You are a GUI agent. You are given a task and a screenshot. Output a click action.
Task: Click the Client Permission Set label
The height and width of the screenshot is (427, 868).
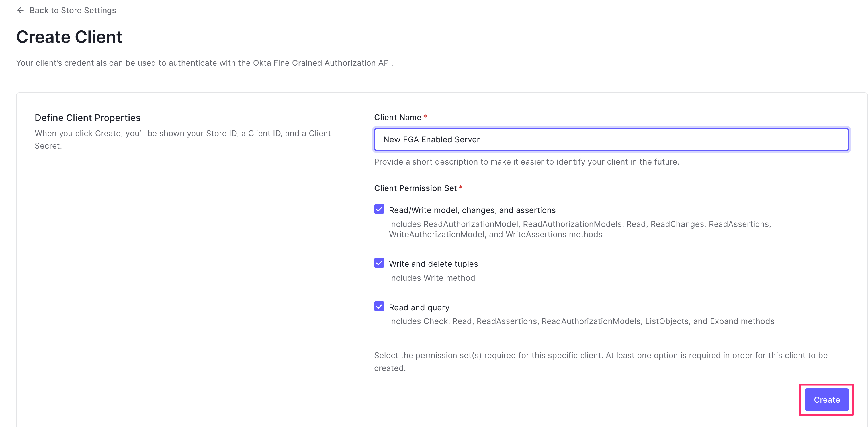415,188
